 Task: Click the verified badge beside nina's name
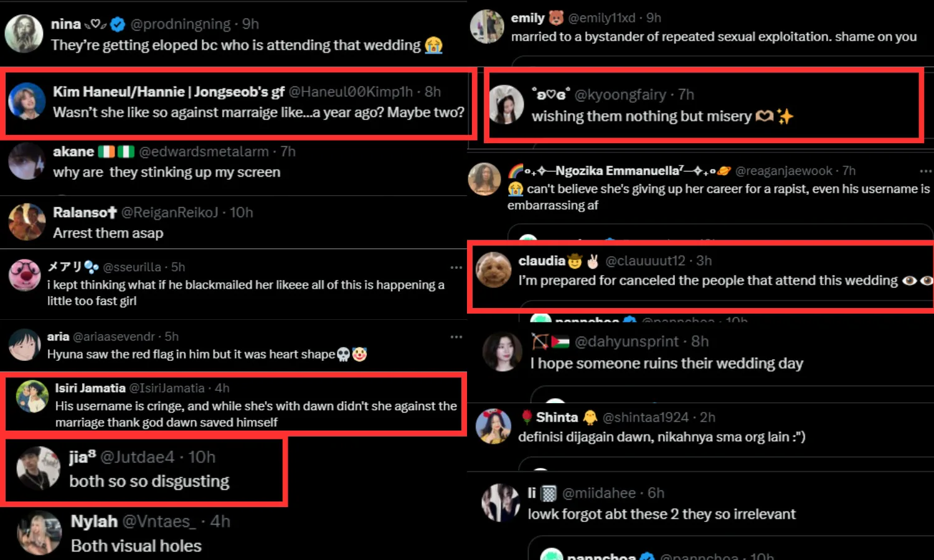tap(118, 24)
